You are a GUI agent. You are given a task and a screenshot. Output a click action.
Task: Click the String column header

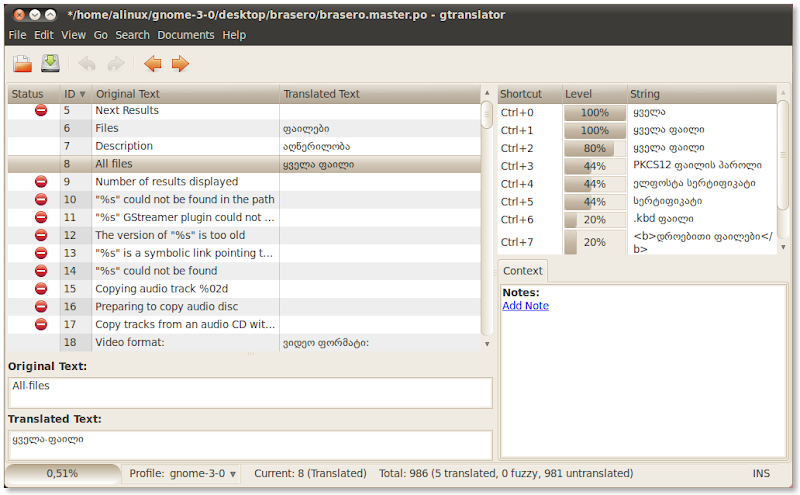[x=702, y=94]
